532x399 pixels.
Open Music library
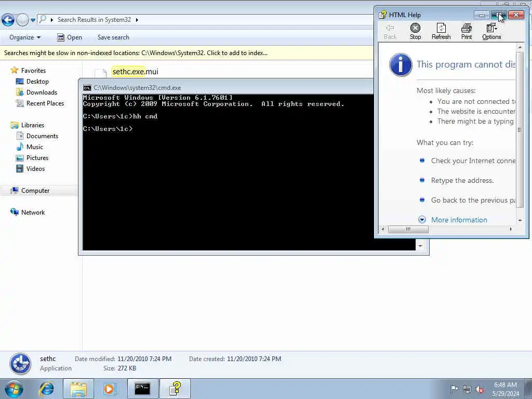(x=35, y=147)
